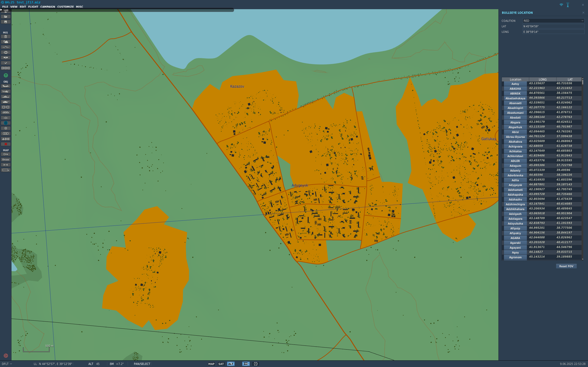Toggle the ALT map view mode
588x367 pixels.
point(231,364)
